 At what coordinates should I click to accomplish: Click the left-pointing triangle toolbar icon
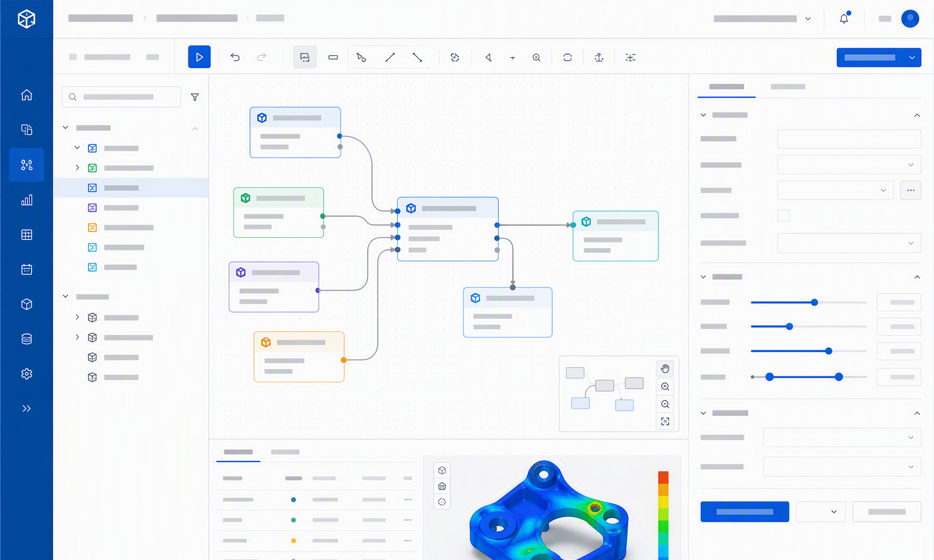point(488,57)
